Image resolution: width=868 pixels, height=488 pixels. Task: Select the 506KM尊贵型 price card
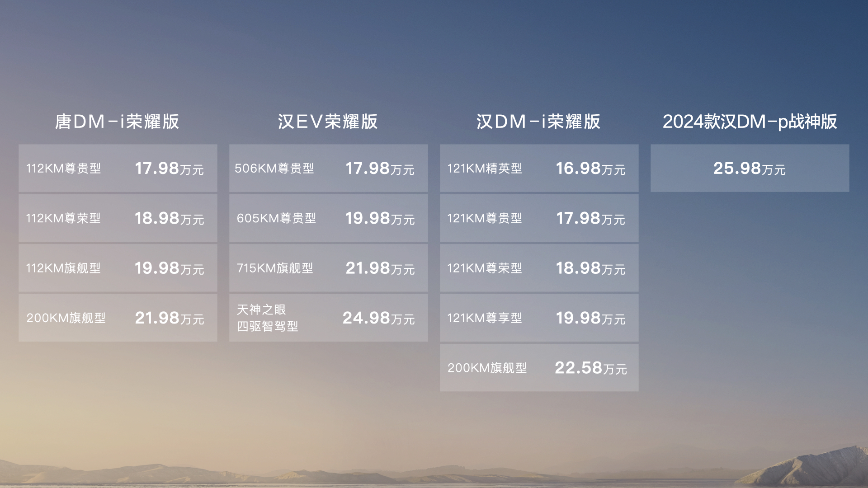coord(328,168)
